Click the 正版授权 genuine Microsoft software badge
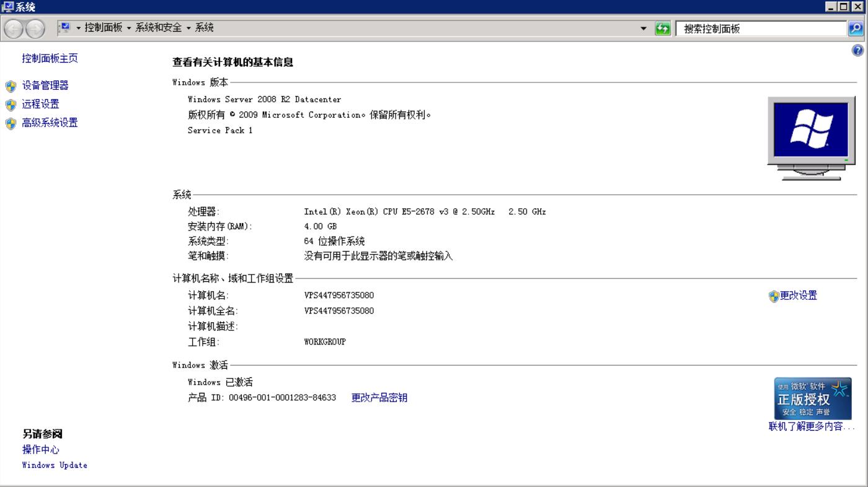This screenshot has width=868, height=487. pyautogui.click(x=812, y=398)
